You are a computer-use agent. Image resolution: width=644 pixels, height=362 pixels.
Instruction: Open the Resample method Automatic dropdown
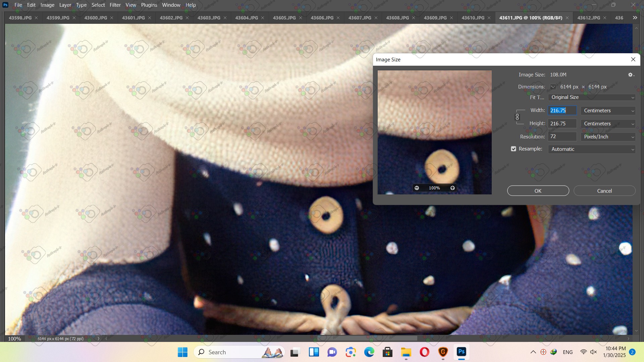pyautogui.click(x=592, y=149)
